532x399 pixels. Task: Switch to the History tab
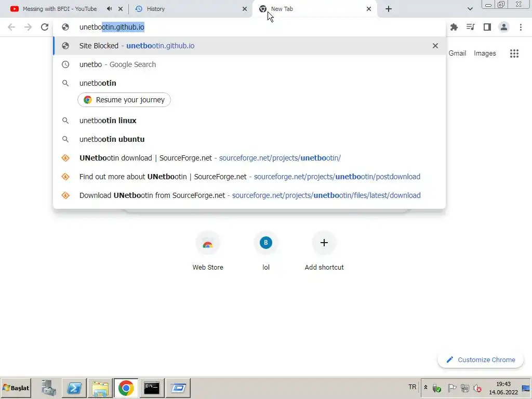(156, 9)
